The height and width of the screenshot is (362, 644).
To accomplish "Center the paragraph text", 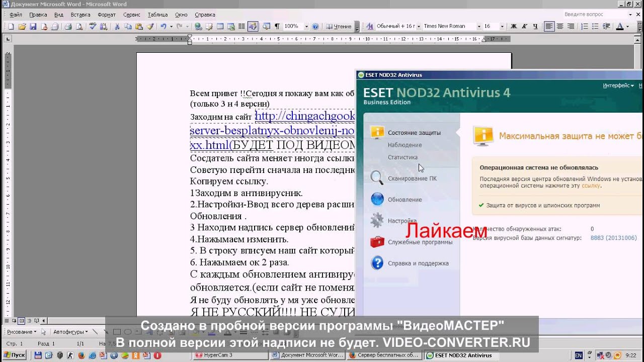I will (560, 26).
